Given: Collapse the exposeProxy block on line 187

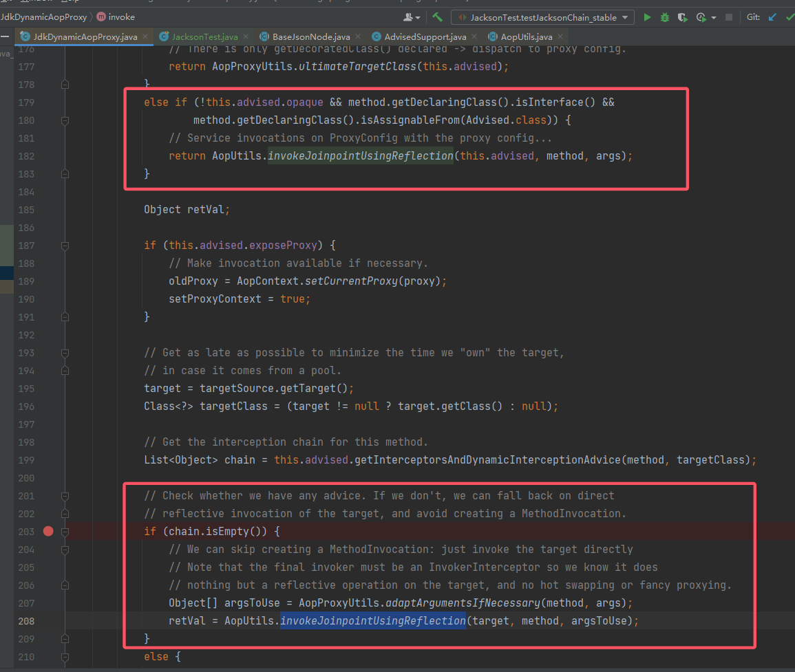Looking at the screenshot, I should [65, 246].
